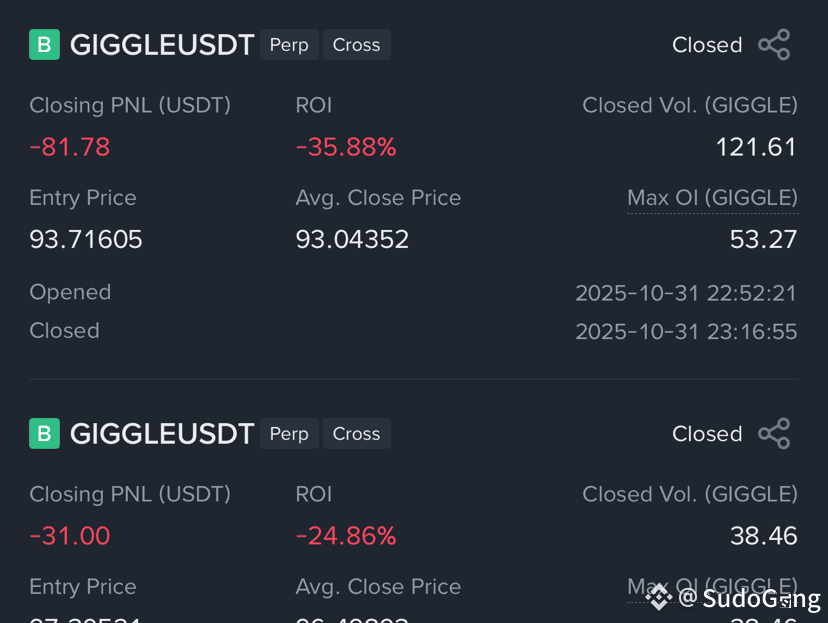This screenshot has height=623, width=828.
Task: Tap Perp tag on first position
Action: (289, 45)
